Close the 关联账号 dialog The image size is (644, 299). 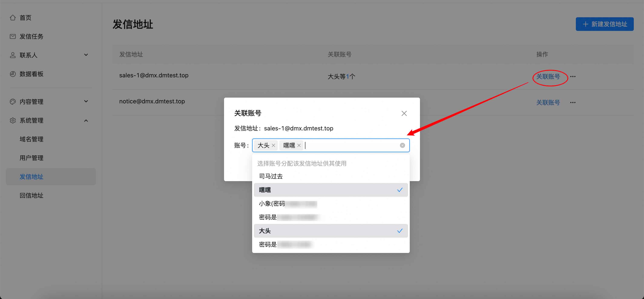[404, 113]
